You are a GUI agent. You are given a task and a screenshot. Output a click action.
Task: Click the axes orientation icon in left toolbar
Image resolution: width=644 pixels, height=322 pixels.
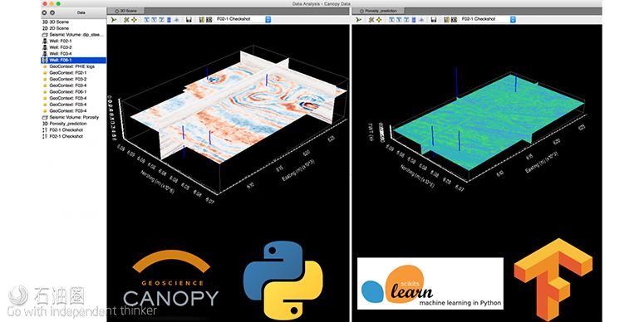point(114,19)
